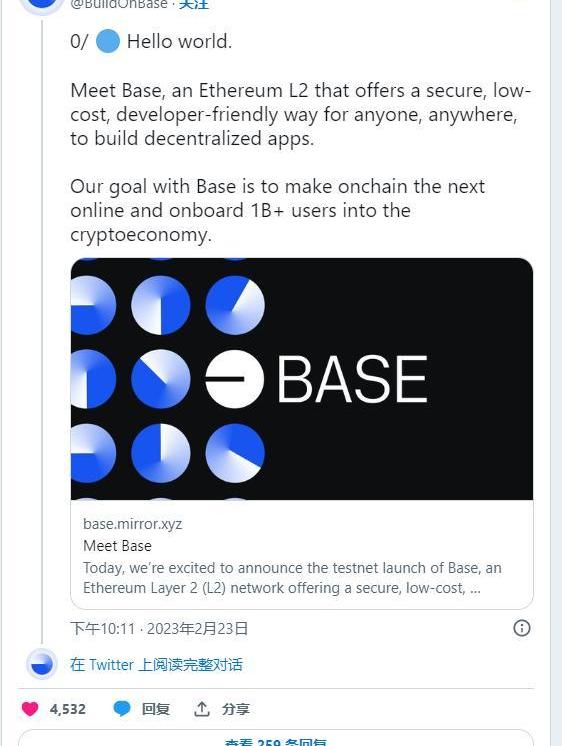Click the 关注 follow link

pos(194,5)
